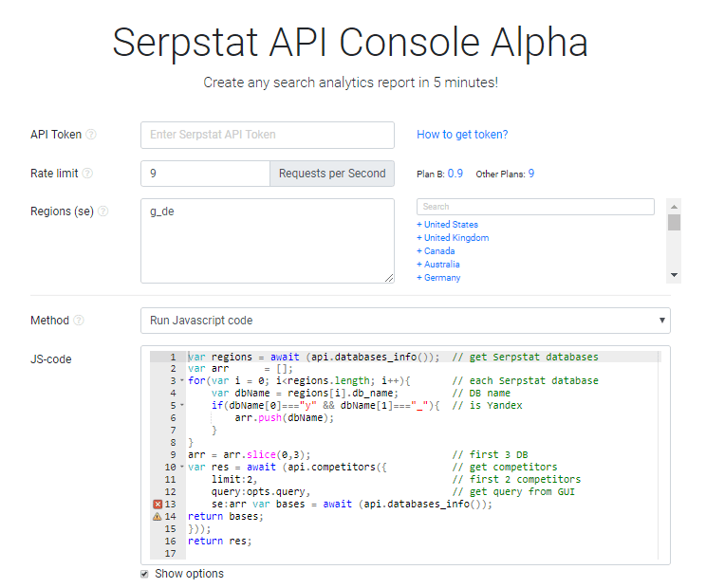Click the '// get query from GUI' comment
The image size is (706, 588).
coord(513,491)
